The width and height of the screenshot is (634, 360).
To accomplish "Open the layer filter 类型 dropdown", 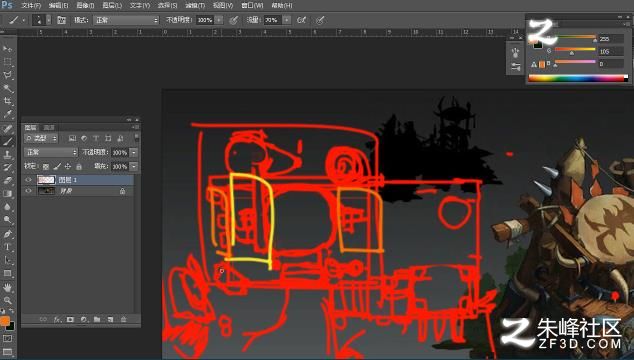I will 41,138.
